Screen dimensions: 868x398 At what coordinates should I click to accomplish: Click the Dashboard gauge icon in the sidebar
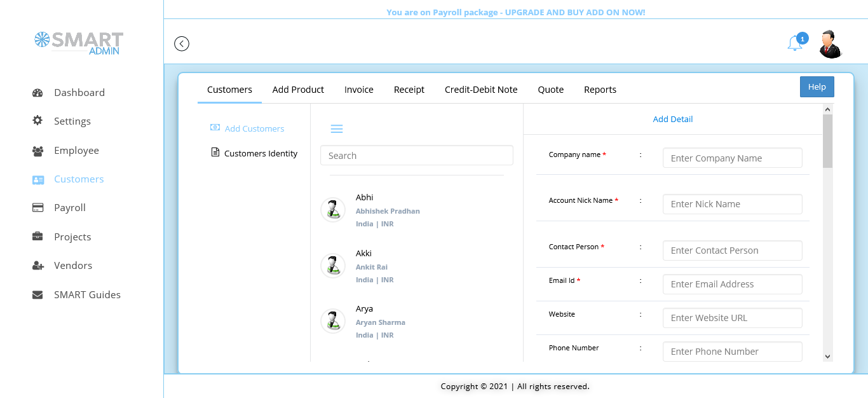tap(37, 93)
